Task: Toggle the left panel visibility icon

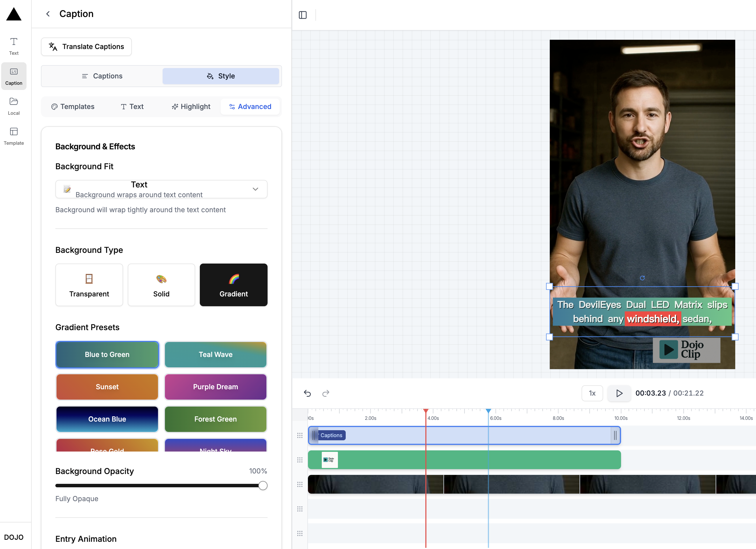Action: 303,15
